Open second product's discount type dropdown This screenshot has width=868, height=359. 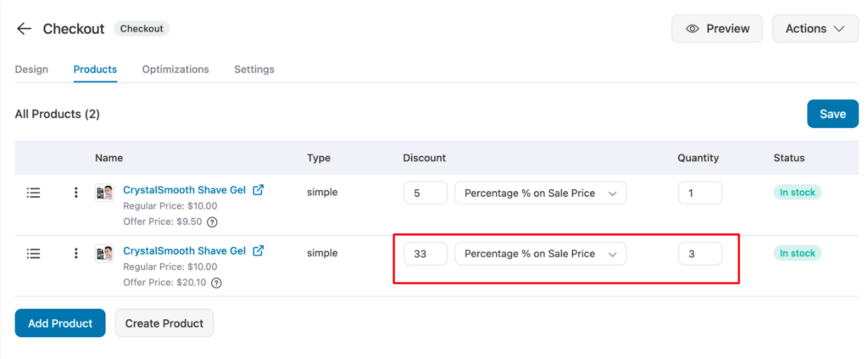540,253
